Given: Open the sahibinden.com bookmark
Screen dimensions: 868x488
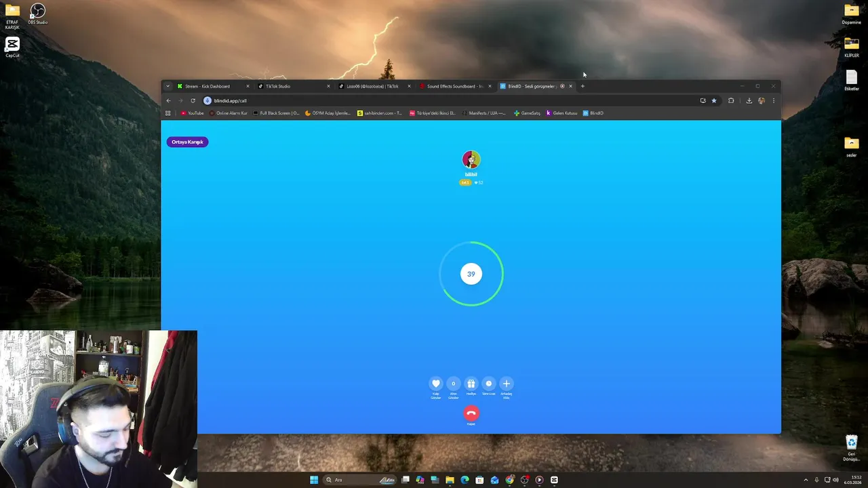Looking at the screenshot, I should click(x=380, y=113).
